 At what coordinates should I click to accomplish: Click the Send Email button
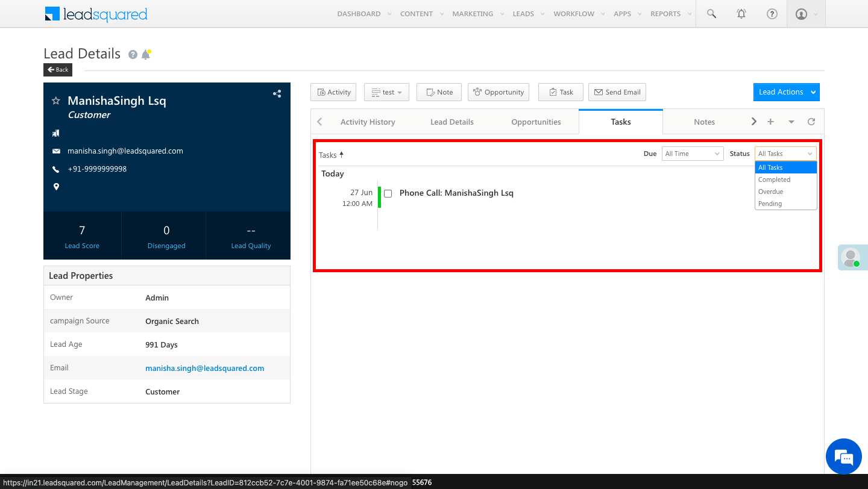click(x=617, y=92)
